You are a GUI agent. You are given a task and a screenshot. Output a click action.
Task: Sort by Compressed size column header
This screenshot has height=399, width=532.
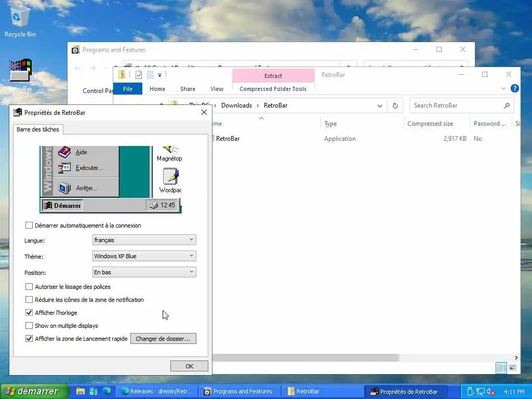[437, 124]
